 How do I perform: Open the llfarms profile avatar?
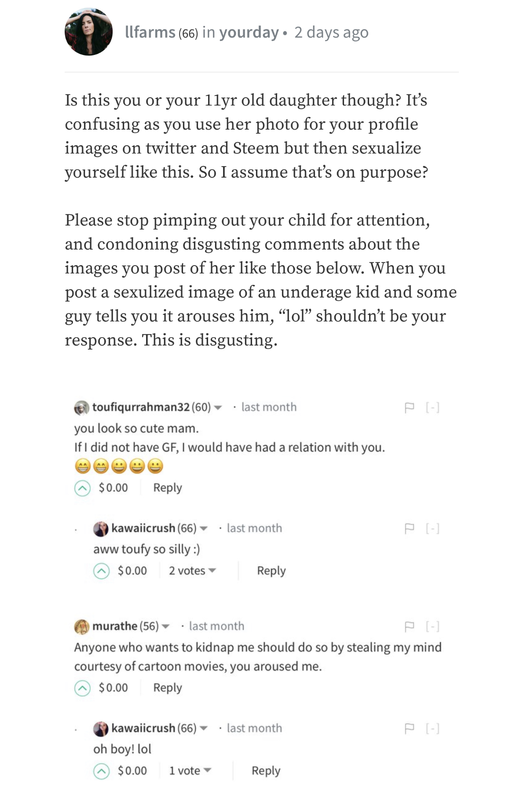pos(88,32)
